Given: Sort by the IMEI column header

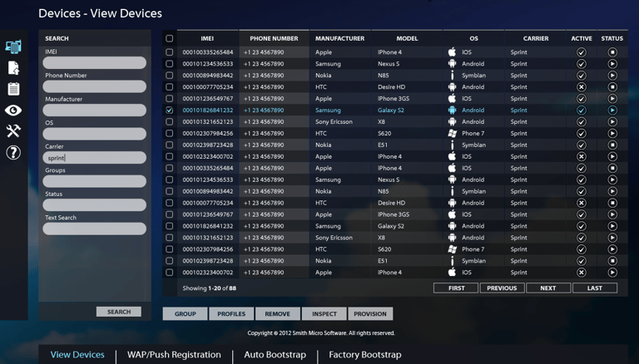Looking at the screenshot, I should [x=207, y=38].
